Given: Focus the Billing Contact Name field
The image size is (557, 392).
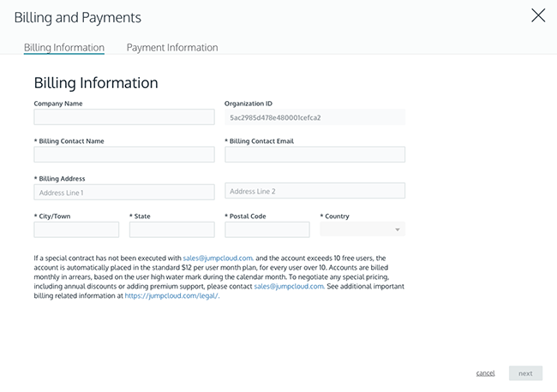Looking at the screenshot, I should 124,155.
